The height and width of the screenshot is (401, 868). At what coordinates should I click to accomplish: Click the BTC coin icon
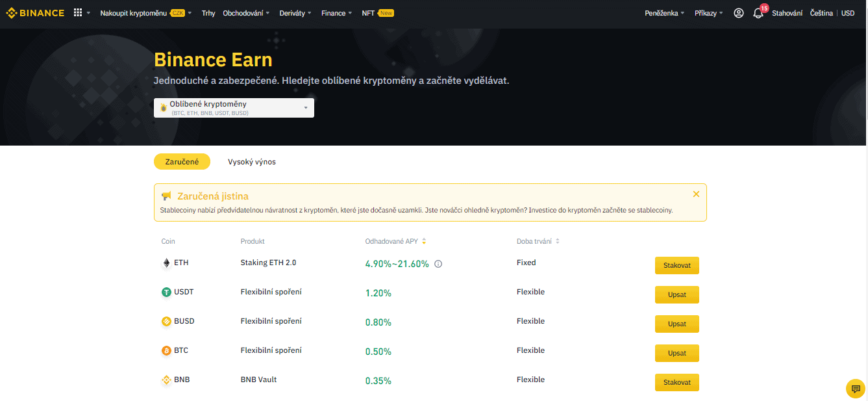click(167, 351)
